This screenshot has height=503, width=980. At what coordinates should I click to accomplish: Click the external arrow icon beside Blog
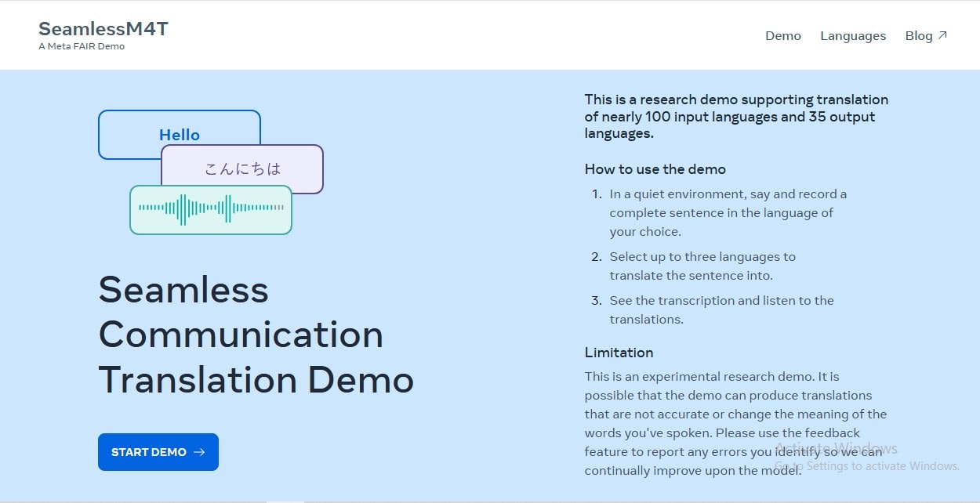pyautogui.click(x=942, y=35)
